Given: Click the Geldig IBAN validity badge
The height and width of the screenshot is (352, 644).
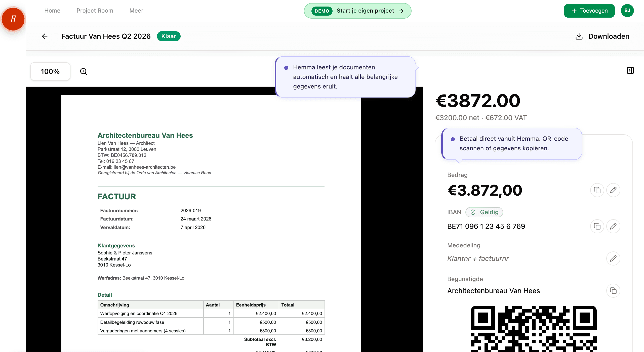Looking at the screenshot, I should click(484, 212).
